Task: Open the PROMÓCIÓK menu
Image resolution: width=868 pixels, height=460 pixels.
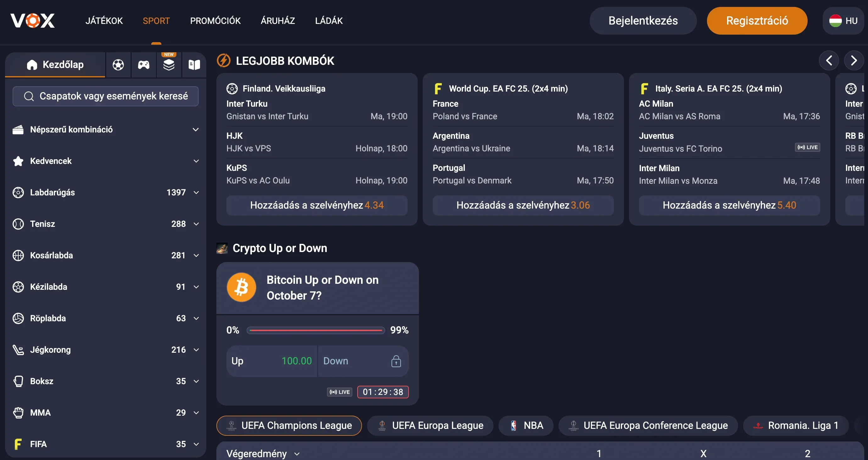Action: 215,21
